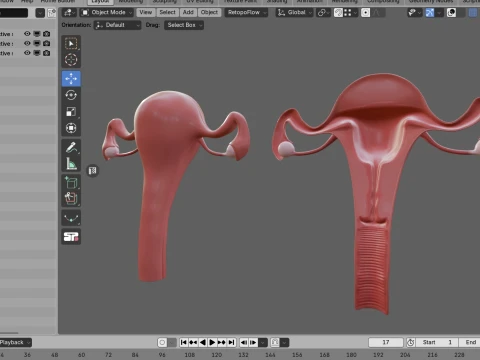Click the round panel icon beside the toolbar
480x360 pixels.
[93, 171]
